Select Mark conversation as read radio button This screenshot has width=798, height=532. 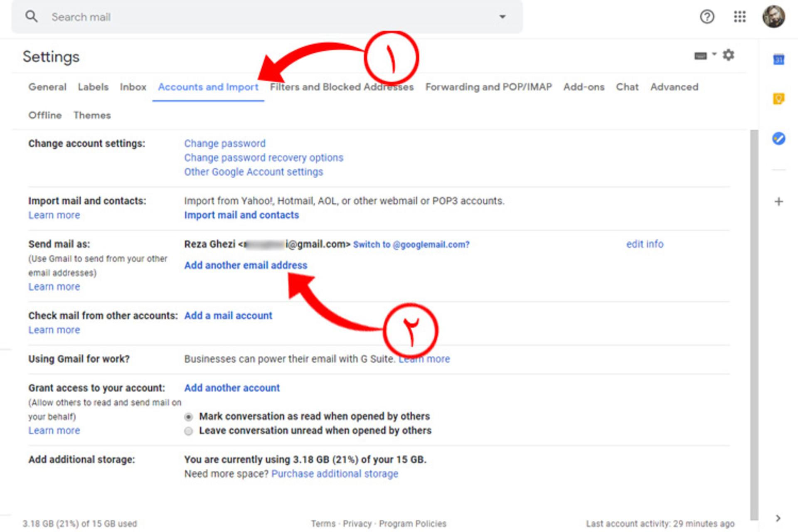[189, 416]
